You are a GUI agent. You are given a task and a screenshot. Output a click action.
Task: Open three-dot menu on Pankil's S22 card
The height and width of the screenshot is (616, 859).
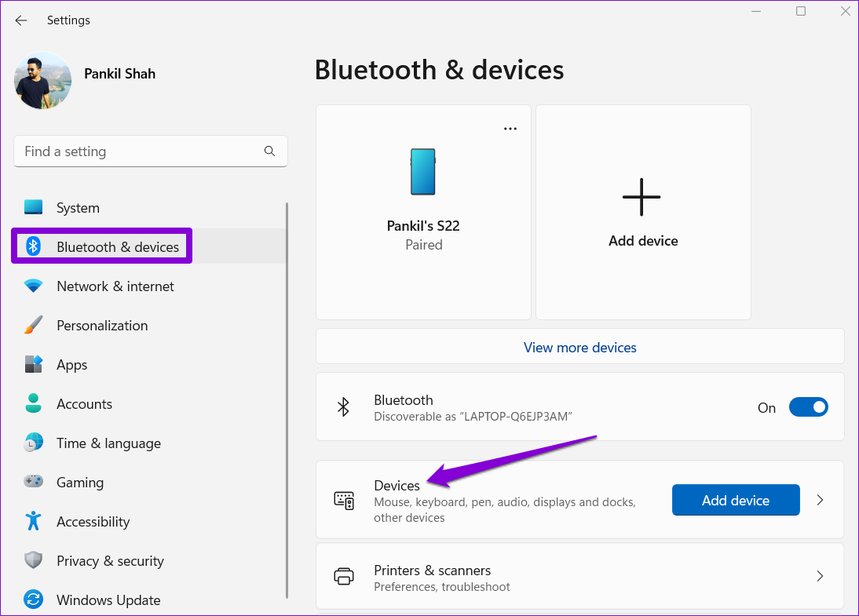(x=510, y=129)
